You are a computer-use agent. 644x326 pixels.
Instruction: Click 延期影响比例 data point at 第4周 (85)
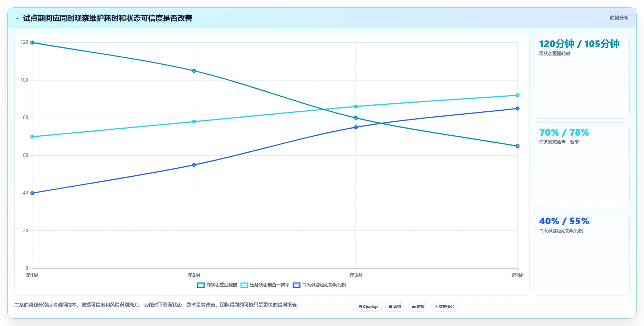517,108
